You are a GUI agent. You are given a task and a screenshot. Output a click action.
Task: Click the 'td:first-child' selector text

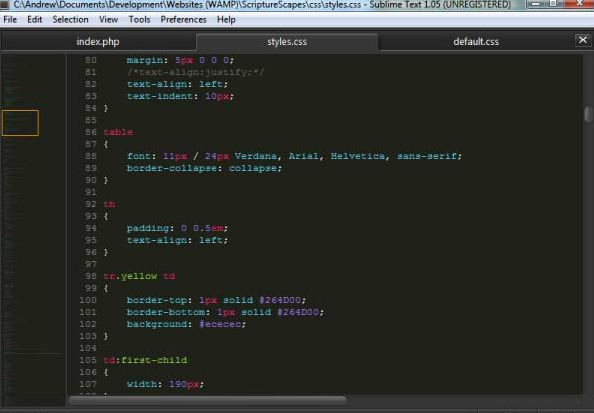click(x=145, y=360)
